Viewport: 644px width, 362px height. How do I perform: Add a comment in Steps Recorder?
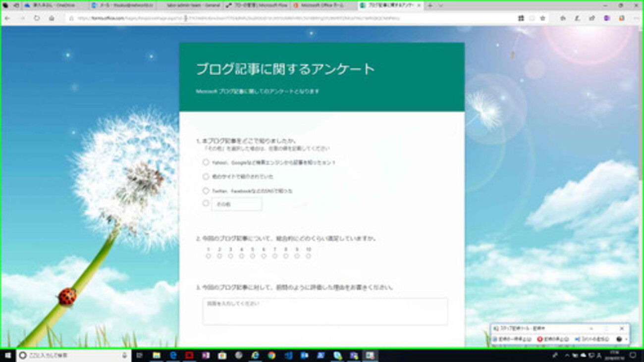pyautogui.click(x=592, y=339)
